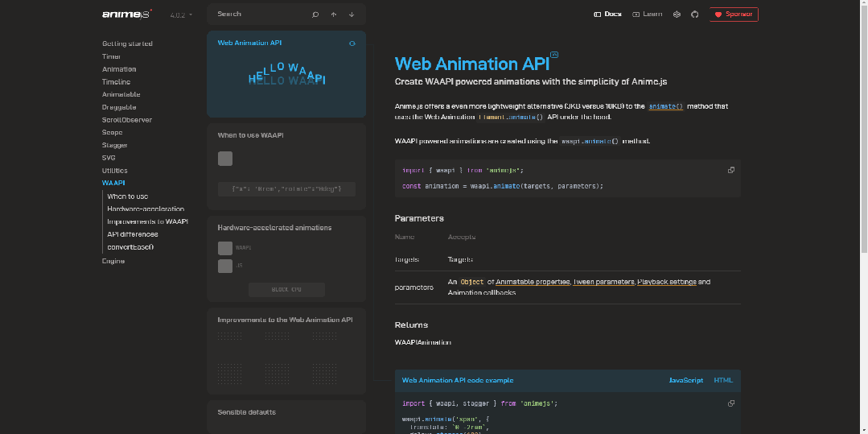
Task: Open 'API differences' sidebar subpage
Action: (133, 234)
